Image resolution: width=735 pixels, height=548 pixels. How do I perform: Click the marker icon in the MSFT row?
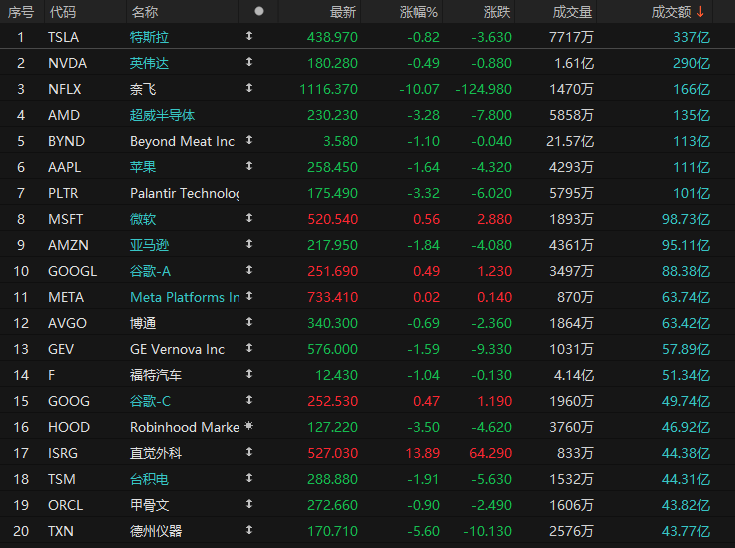click(x=249, y=218)
